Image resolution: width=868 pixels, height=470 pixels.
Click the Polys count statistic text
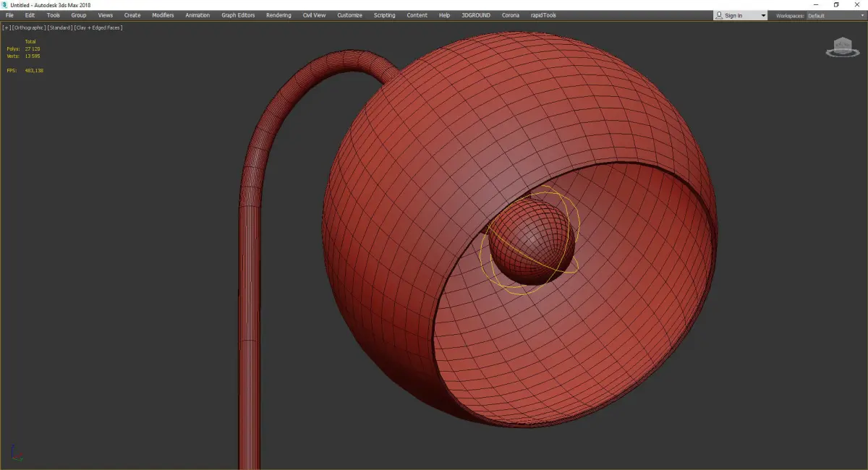pos(23,48)
